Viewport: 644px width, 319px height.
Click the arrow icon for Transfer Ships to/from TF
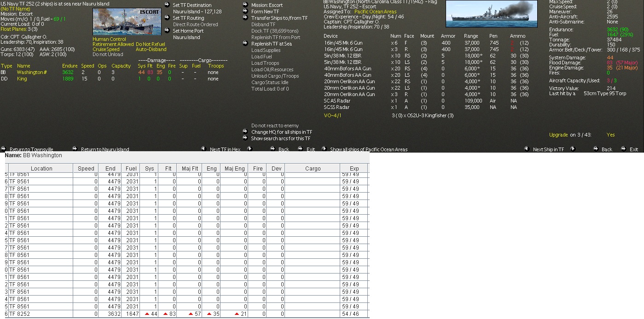click(246, 17)
